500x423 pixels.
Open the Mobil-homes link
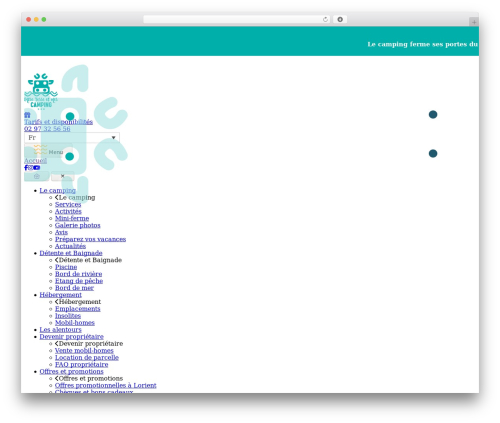75,322
